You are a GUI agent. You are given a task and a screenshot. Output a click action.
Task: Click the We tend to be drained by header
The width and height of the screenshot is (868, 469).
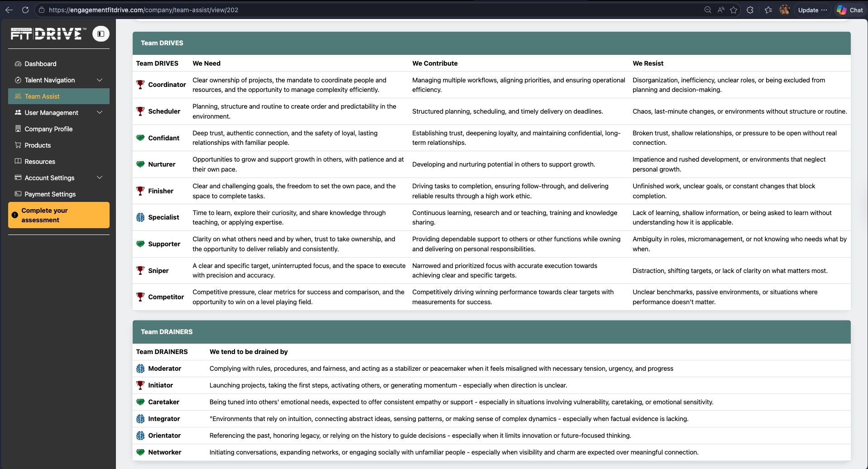249,352
